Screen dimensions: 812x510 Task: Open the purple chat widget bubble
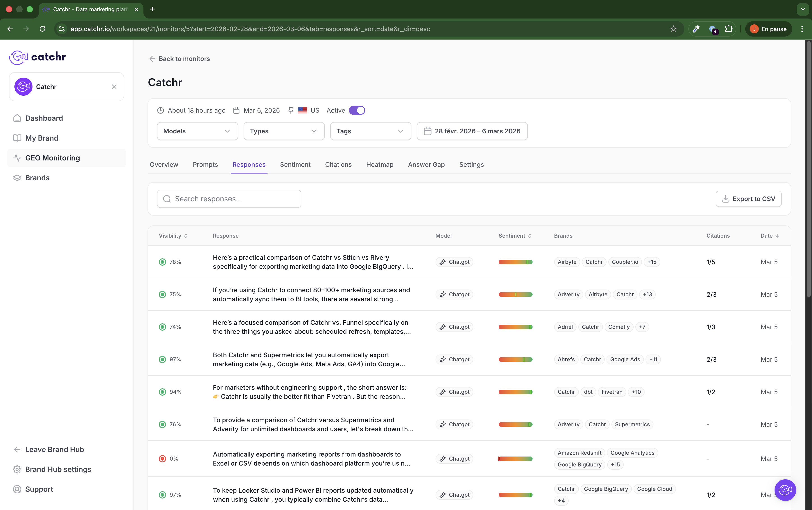point(785,490)
